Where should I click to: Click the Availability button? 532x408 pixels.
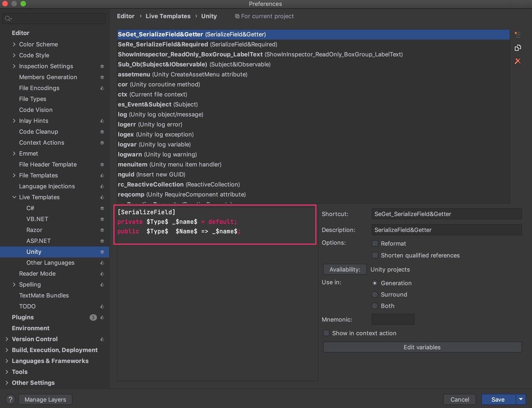[345, 269]
